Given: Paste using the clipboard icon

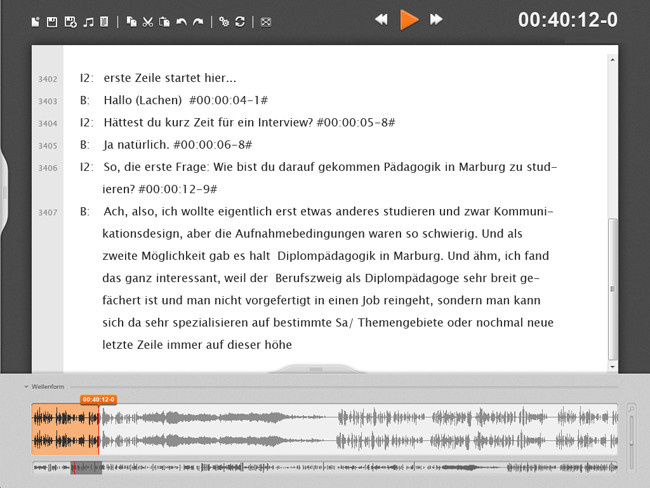Looking at the screenshot, I should coord(164,22).
